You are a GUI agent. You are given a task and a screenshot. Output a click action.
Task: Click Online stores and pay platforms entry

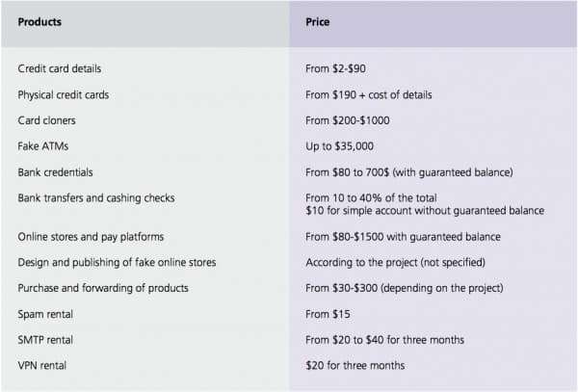(91, 237)
